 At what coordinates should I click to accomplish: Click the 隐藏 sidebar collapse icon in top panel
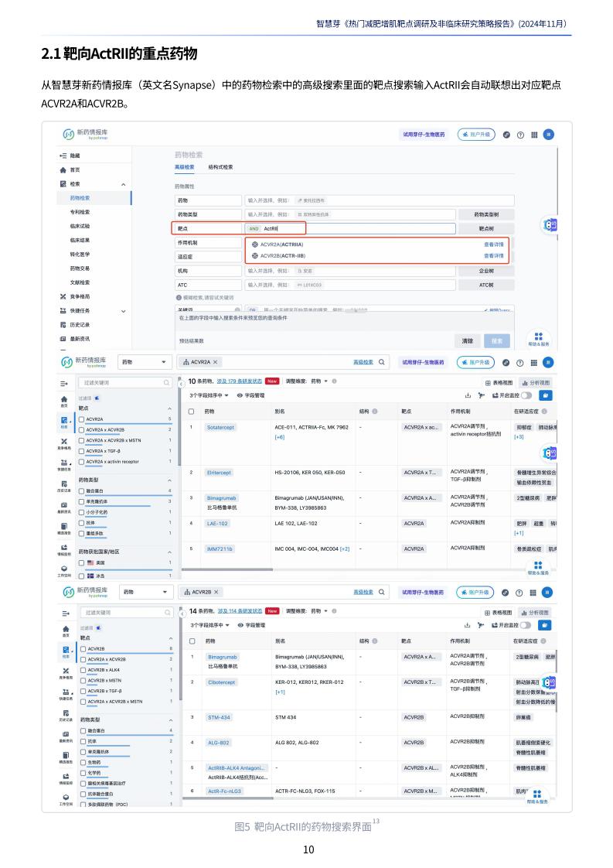[63, 155]
